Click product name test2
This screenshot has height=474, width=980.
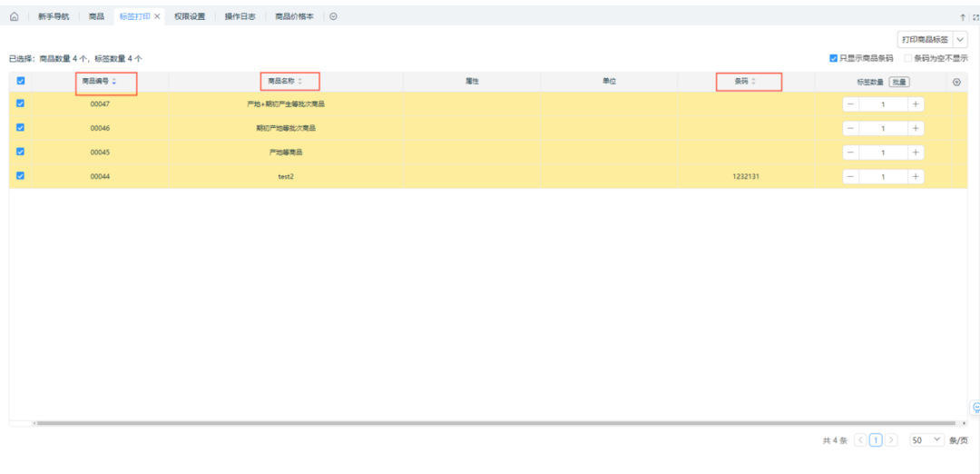(x=286, y=176)
